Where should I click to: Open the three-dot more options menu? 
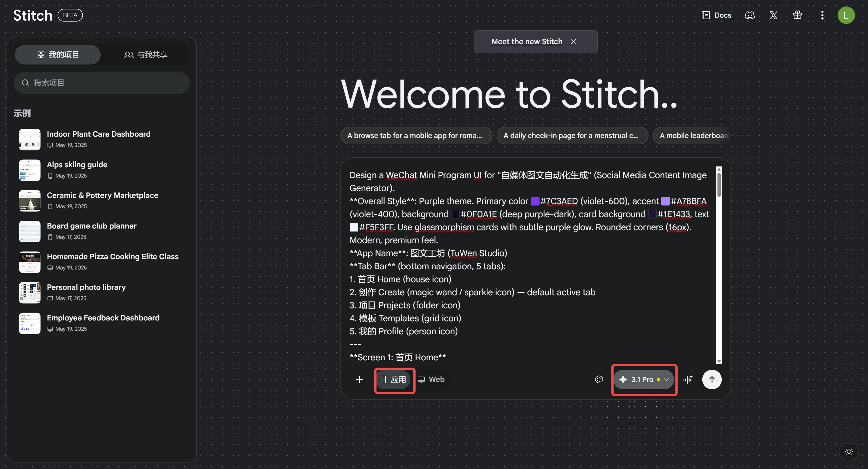[822, 15]
